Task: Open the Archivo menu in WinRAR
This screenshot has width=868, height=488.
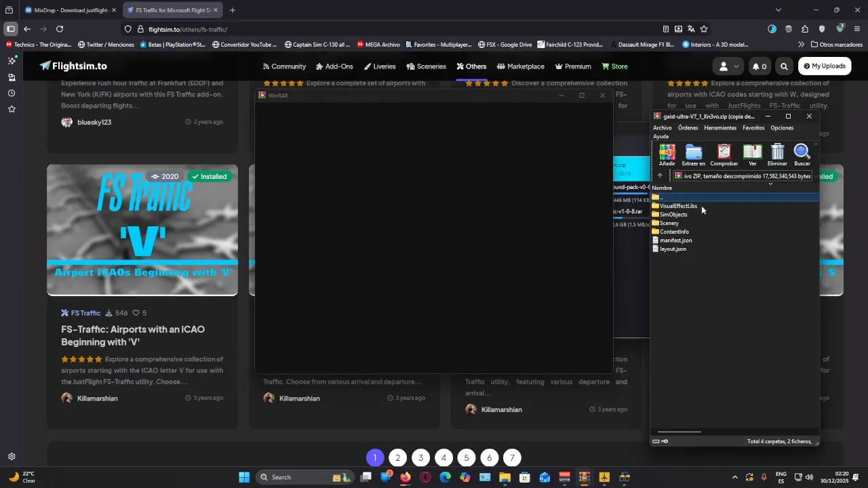Action: [663, 128]
